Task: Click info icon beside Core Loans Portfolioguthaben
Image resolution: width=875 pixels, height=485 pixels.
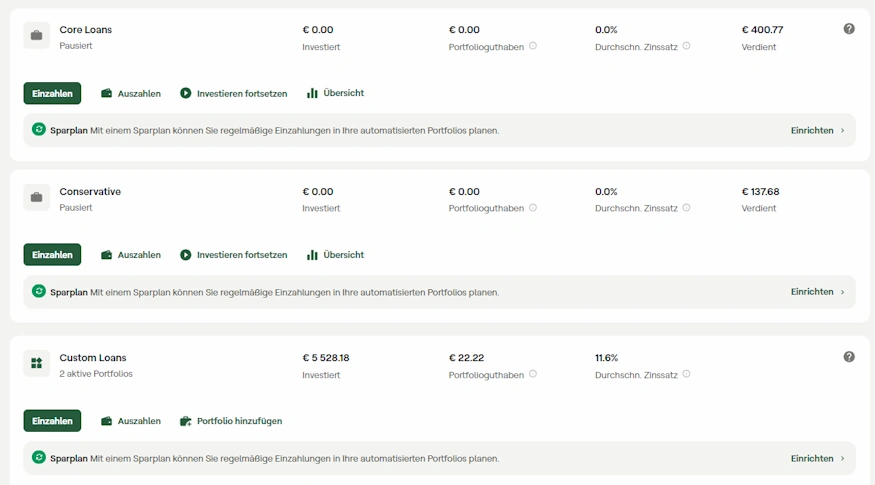Action: point(533,46)
